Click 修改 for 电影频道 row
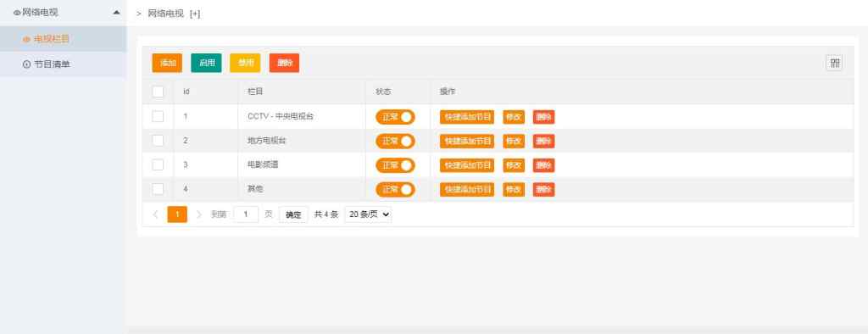 point(514,165)
